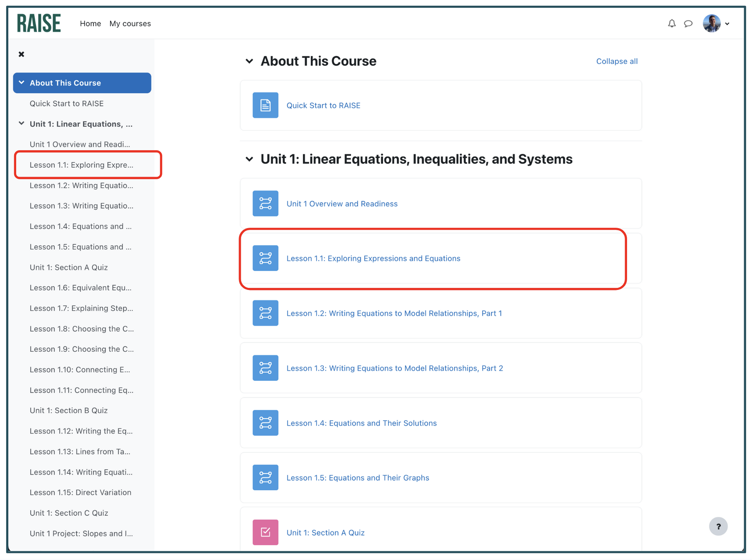The height and width of the screenshot is (560, 752).
Task: Select Lesson 1.15: Direct Variation in sidebar
Action: (x=81, y=492)
